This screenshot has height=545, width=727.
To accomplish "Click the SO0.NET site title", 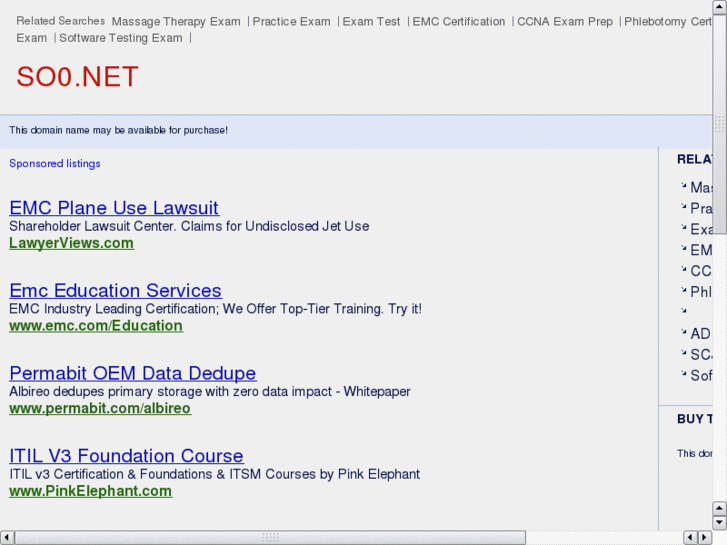I will click(77, 77).
